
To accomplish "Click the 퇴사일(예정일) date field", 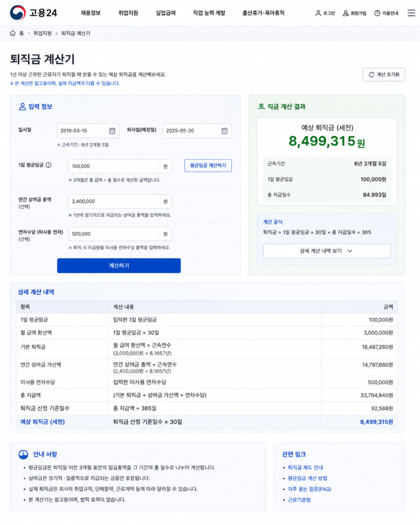I will coord(197,131).
